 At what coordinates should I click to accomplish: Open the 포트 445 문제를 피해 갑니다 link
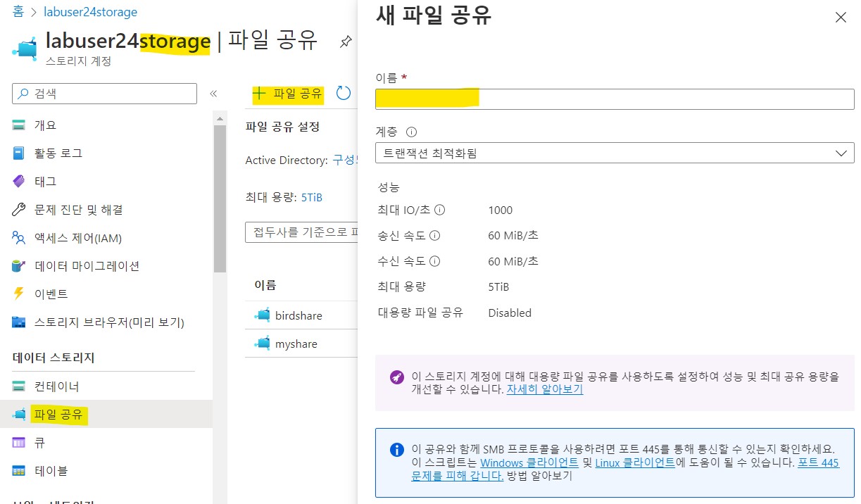(x=625, y=470)
